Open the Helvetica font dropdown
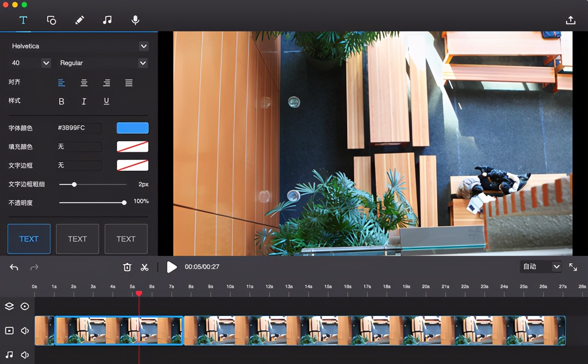The image size is (588, 364). click(144, 46)
